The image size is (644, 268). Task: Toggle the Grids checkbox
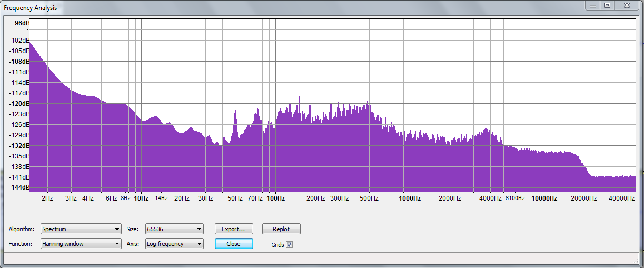pyautogui.click(x=289, y=245)
